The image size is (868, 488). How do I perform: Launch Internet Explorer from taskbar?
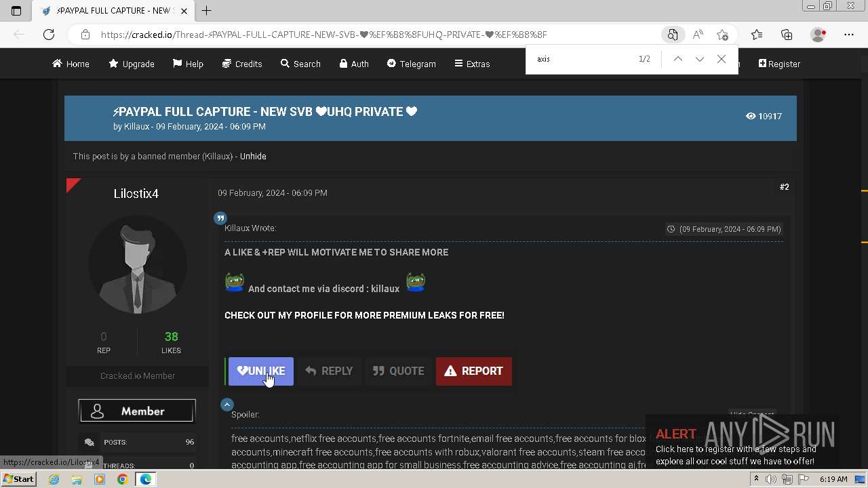54,479
